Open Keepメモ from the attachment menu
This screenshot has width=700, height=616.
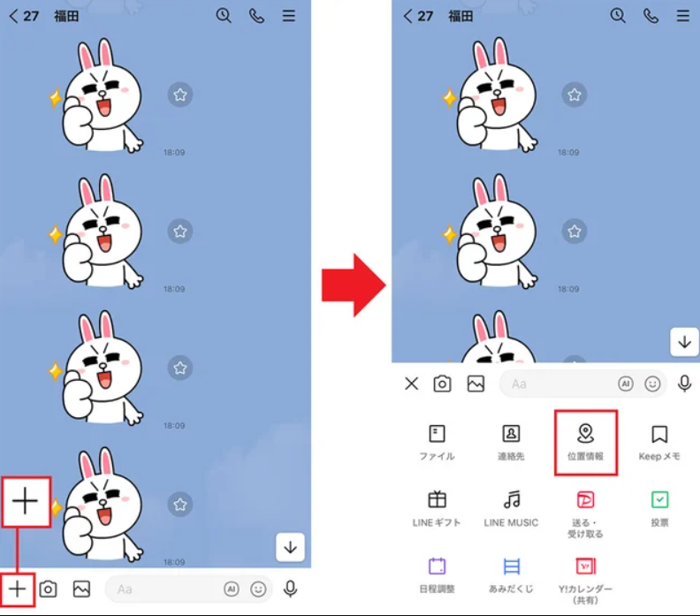(x=659, y=443)
